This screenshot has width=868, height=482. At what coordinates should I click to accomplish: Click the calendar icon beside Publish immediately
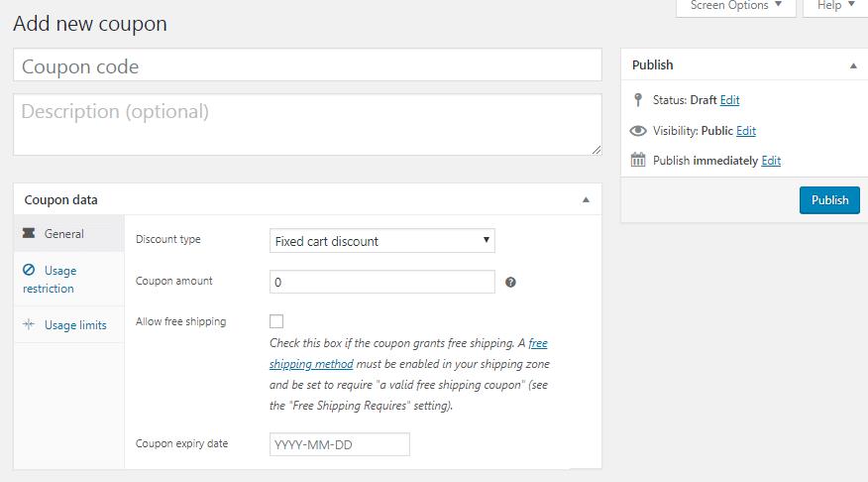coord(638,160)
